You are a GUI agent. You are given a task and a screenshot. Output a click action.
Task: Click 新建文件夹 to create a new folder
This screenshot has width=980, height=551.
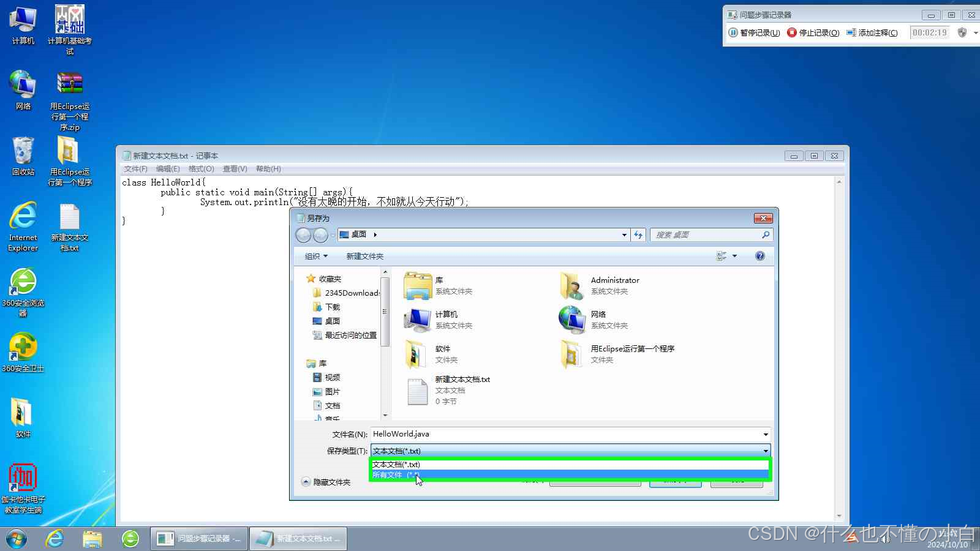[x=365, y=256]
